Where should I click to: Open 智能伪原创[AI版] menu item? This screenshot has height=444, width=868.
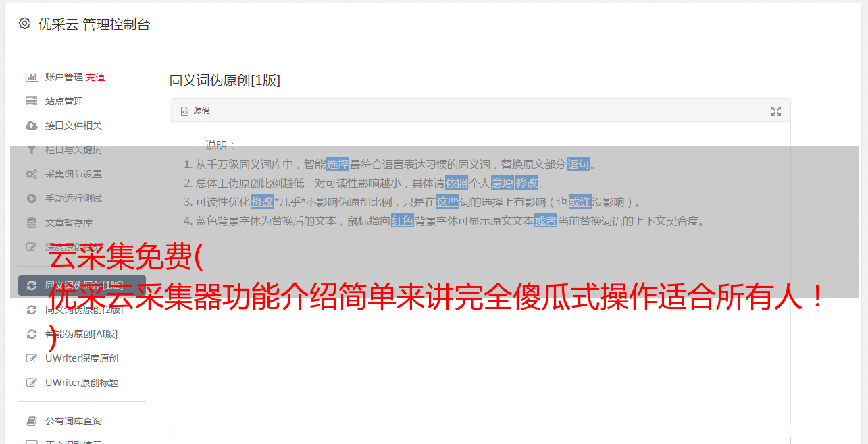click(x=82, y=334)
